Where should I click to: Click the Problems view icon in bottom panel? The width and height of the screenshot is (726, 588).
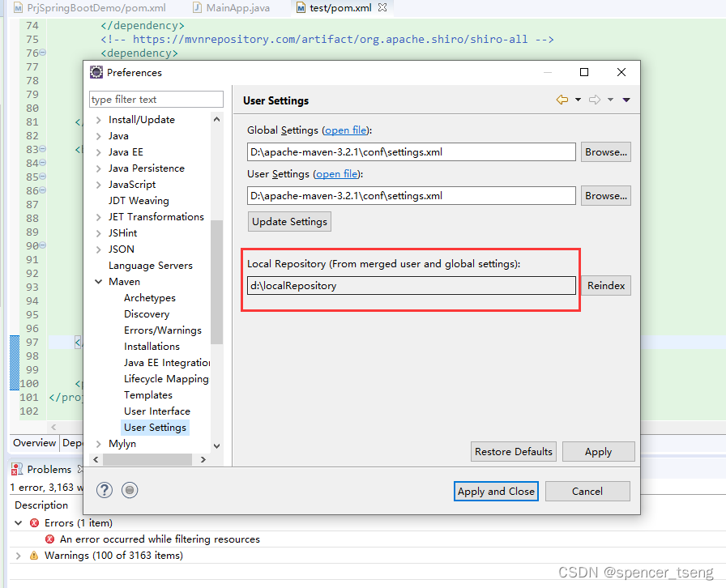pyautogui.click(x=15, y=469)
